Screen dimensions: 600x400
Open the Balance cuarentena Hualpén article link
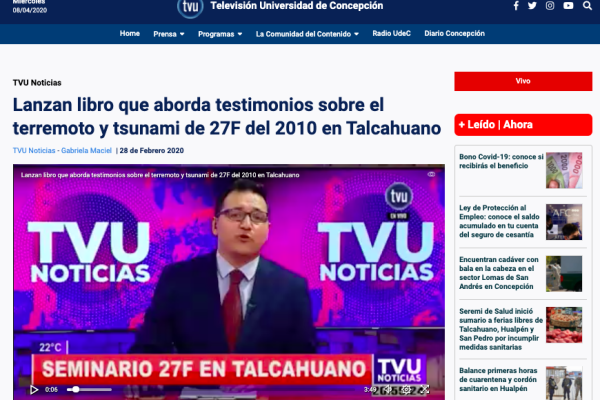498,379
